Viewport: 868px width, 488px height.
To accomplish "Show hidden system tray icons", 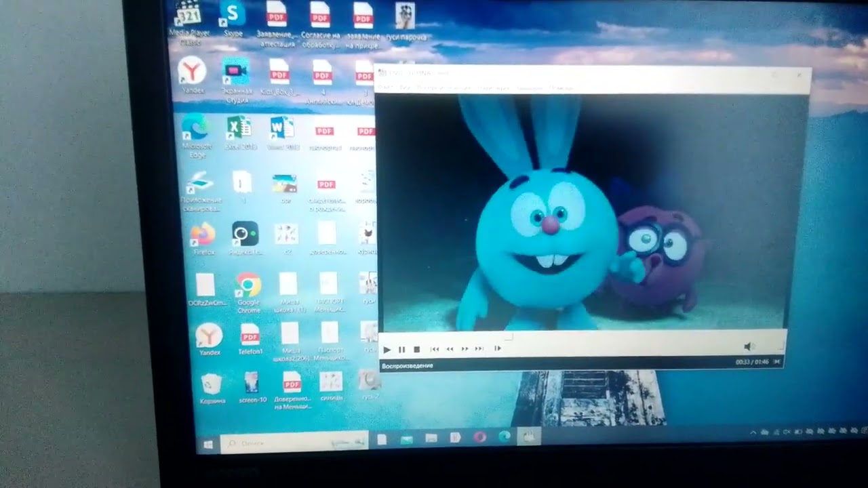I will pyautogui.click(x=753, y=432).
